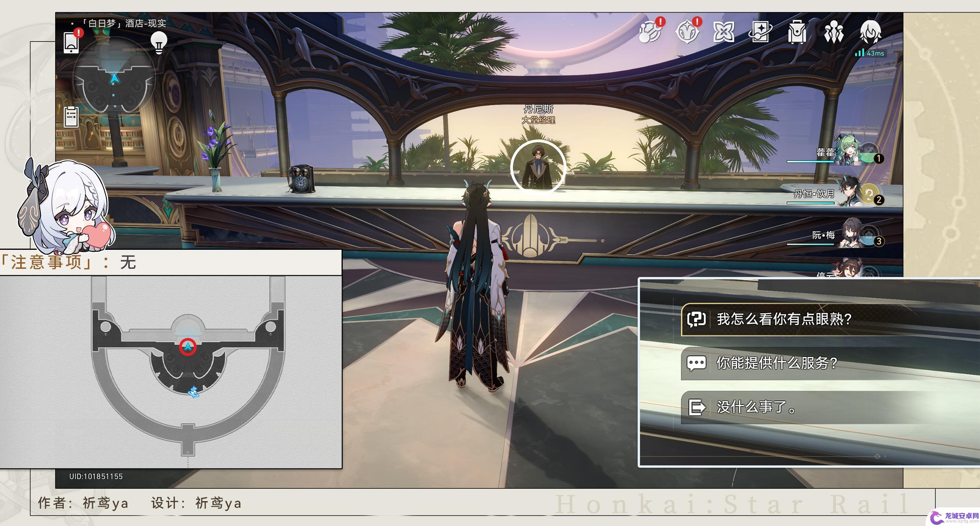Click the 丹尼斯 name label
The width and height of the screenshot is (980, 526).
(x=538, y=109)
